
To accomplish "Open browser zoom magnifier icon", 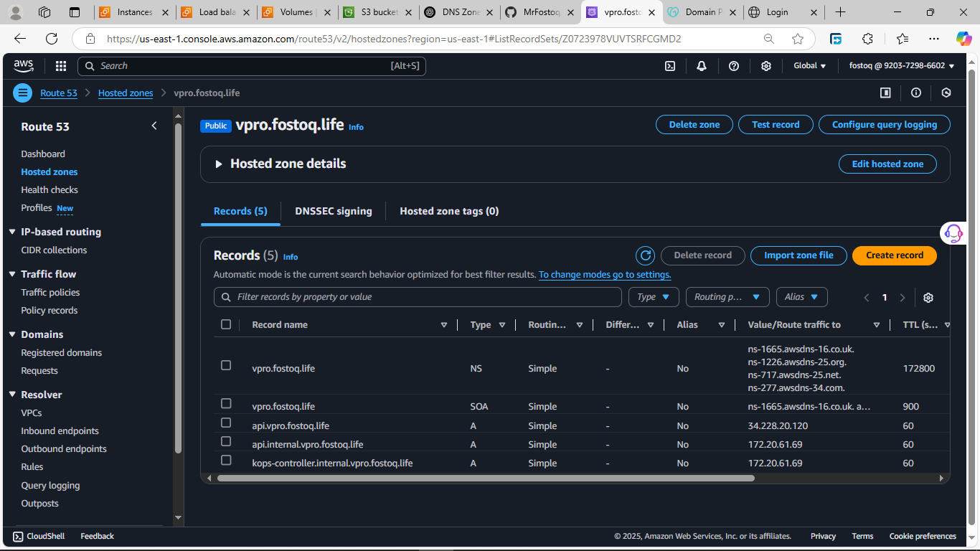I will 769,39.
